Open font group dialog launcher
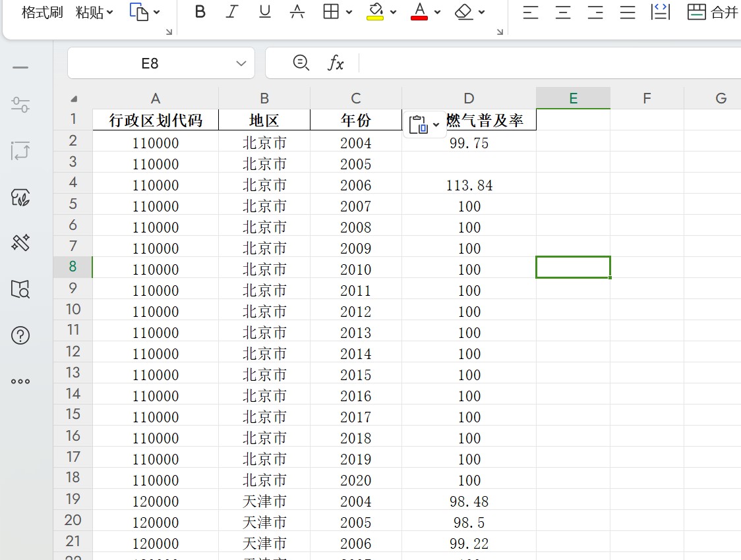The width and height of the screenshot is (741, 560). [x=500, y=32]
